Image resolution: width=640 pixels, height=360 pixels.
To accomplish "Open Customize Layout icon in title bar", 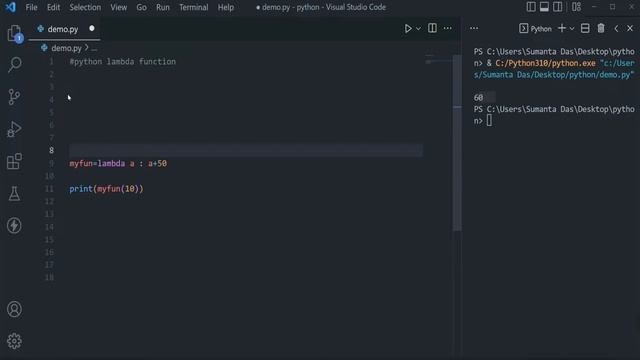I will [x=576, y=7].
